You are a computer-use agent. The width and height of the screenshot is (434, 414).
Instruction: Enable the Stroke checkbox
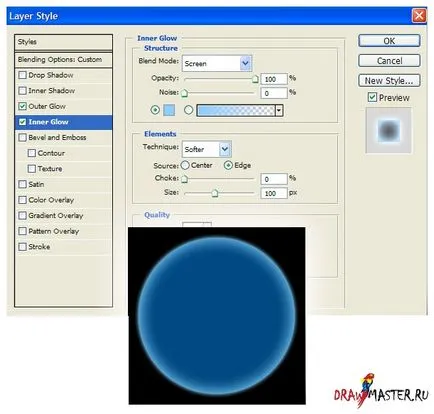pos(22,247)
